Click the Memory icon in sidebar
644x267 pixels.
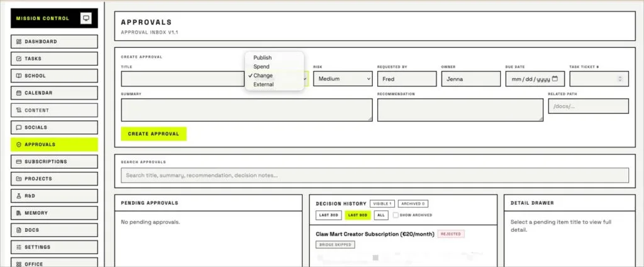tap(18, 213)
